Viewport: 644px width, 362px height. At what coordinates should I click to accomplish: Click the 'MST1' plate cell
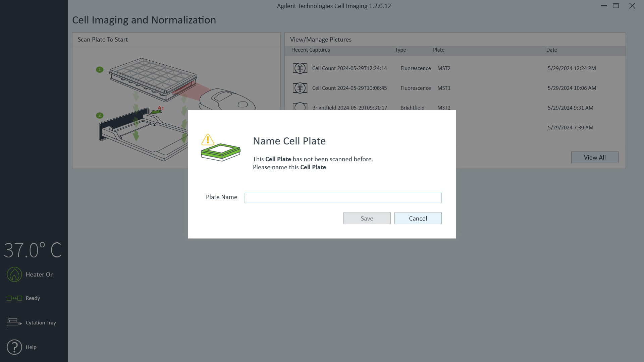[x=444, y=88]
